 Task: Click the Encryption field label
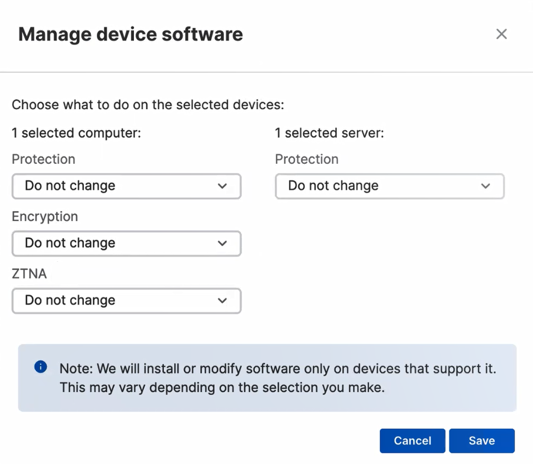click(45, 217)
